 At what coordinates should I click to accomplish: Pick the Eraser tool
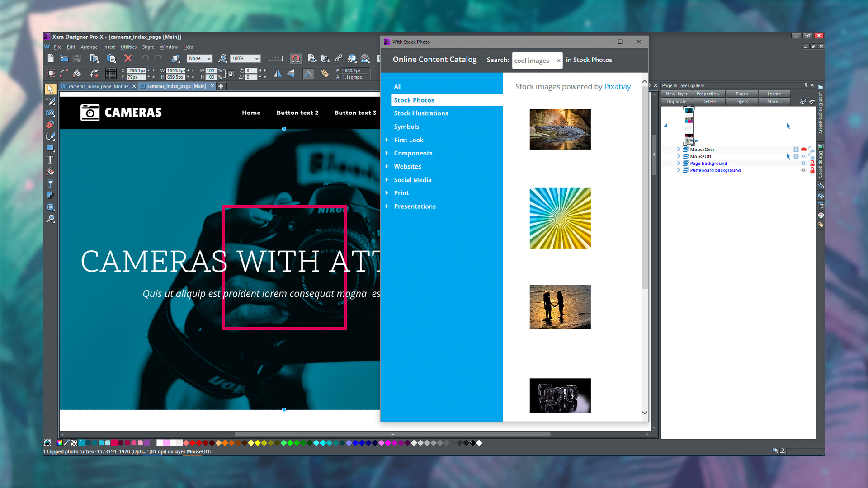coord(51,123)
